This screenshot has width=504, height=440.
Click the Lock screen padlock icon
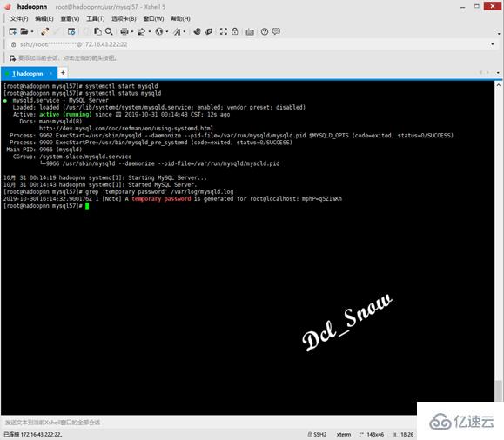235,31
